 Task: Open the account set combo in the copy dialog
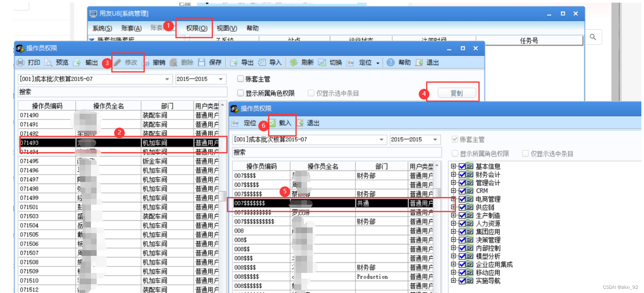click(x=381, y=139)
